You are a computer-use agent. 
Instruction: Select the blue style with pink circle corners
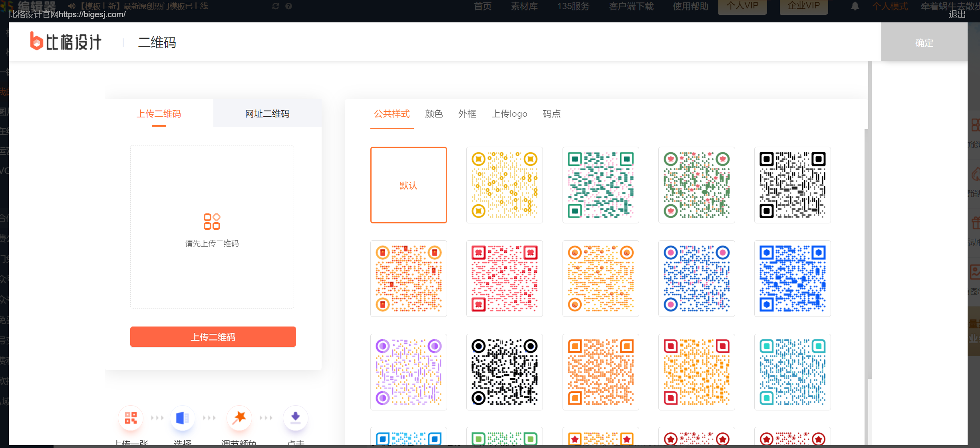click(x=697, y=279)
